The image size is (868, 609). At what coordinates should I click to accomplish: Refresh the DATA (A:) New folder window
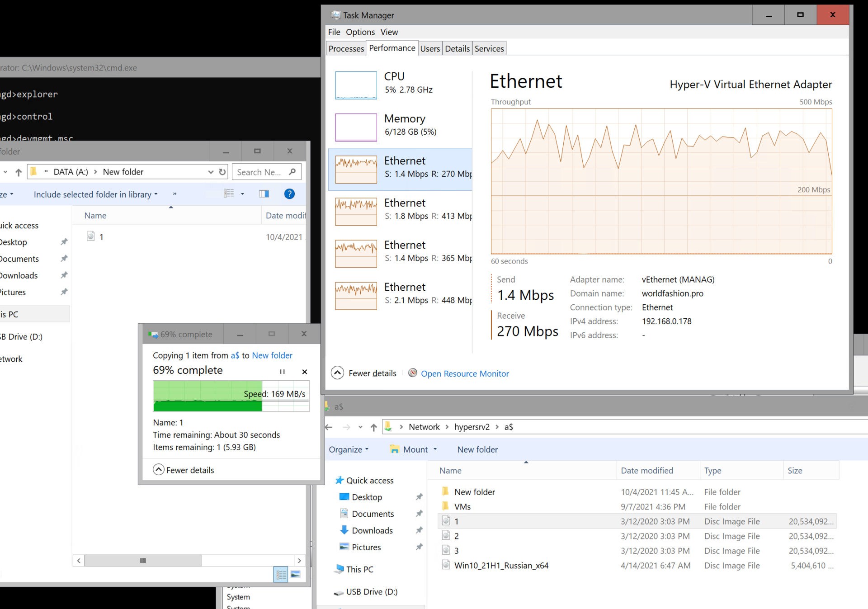click(222, 172)
